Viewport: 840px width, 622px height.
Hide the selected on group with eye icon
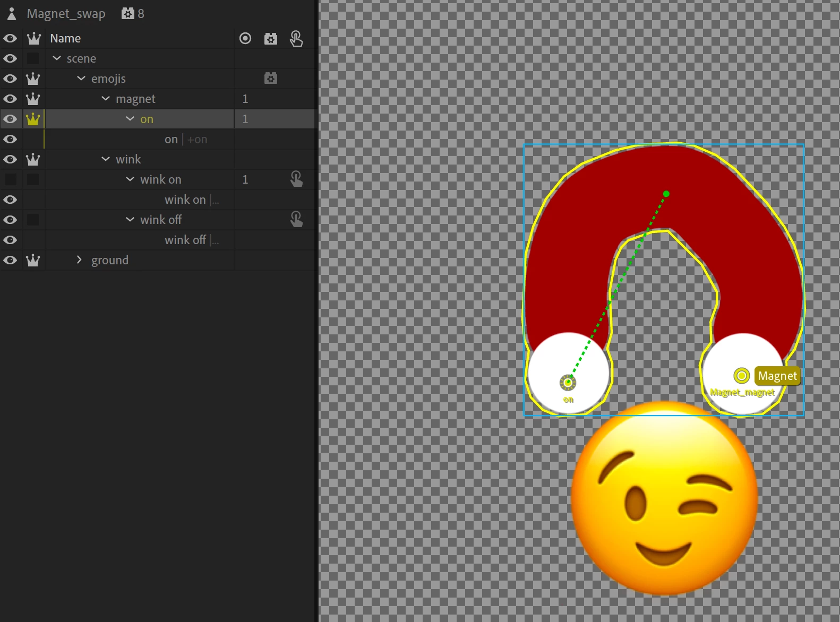coord(10,119)
